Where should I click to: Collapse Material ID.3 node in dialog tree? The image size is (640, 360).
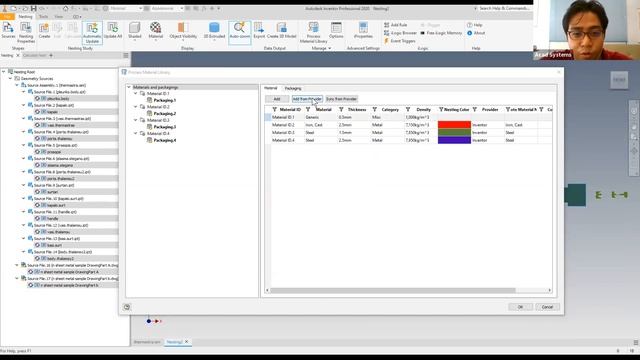[x=136, y=120]
